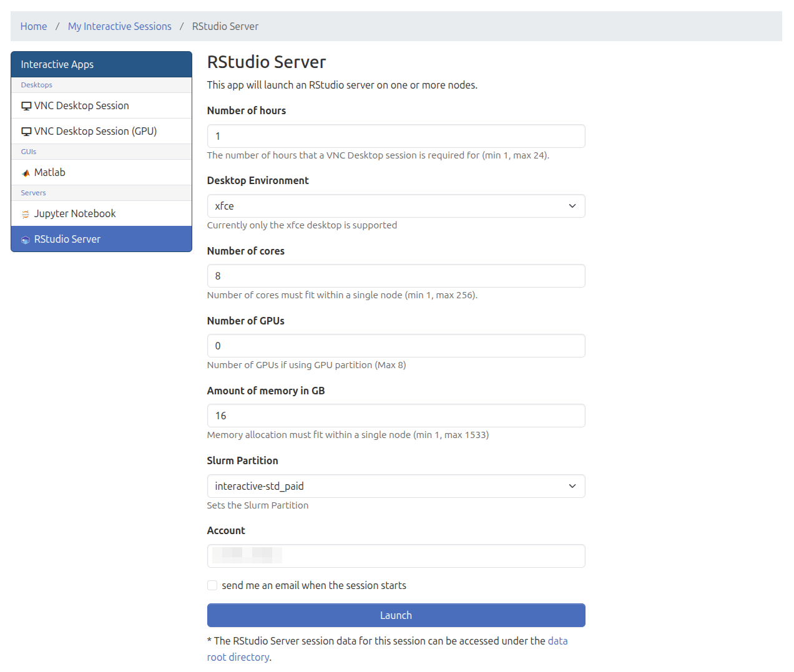
Task: Open the Desktop Environment dropdown
Action: [x=396, y=206]
